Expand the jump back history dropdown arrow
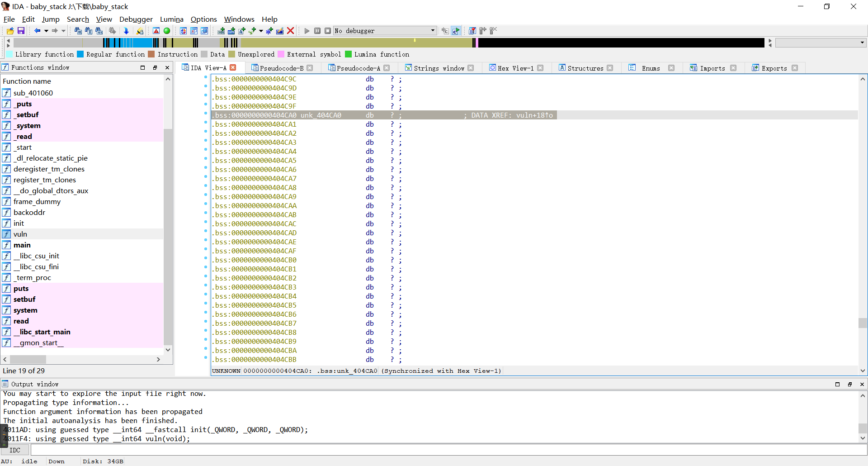This screenshot has height=466, width=868. click(46, 31)
